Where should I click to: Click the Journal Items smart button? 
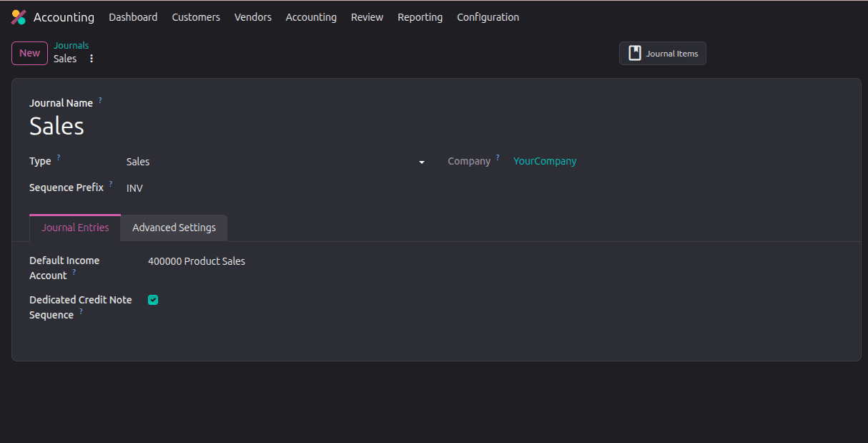[663, 53]
